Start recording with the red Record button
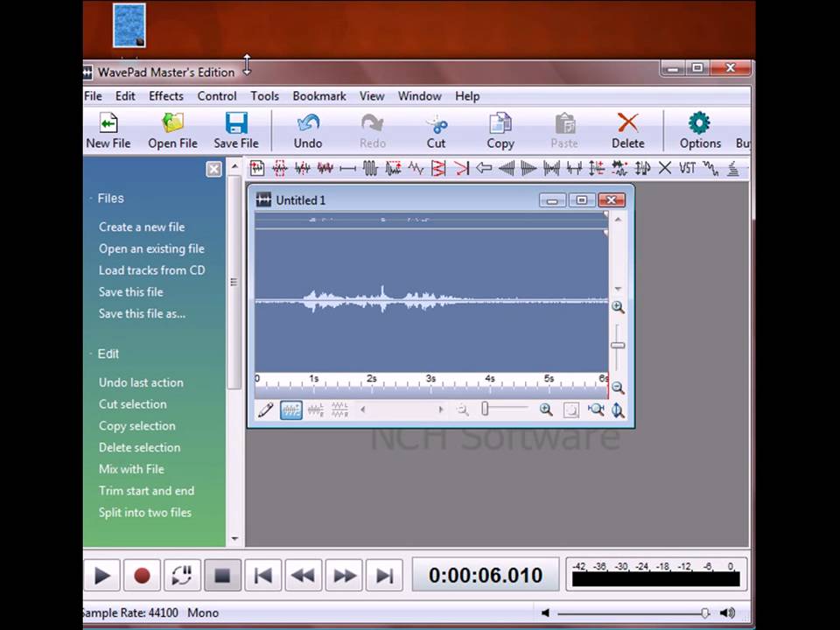Screen dimensions: 840x630 142,576
